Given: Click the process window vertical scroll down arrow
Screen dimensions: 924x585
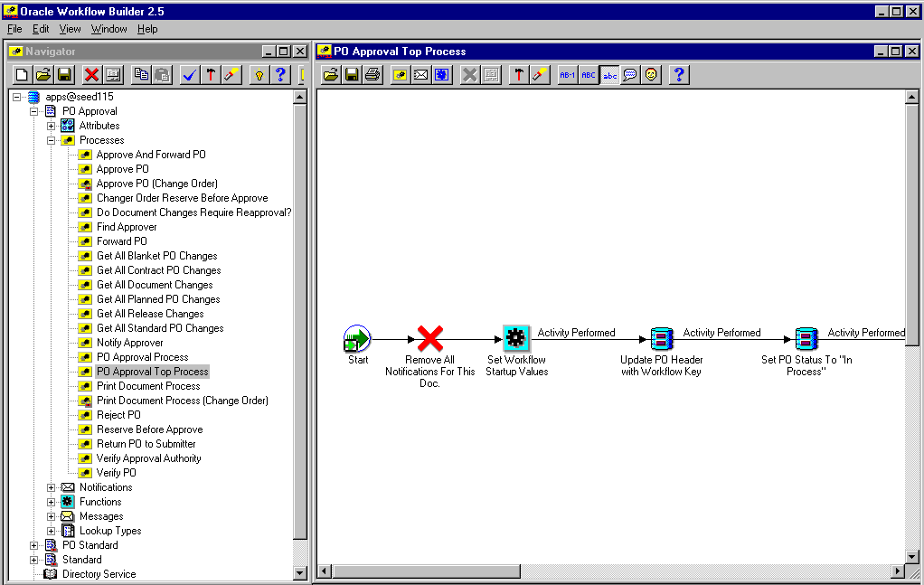Looking at the screenshot, I should (911, 556).
